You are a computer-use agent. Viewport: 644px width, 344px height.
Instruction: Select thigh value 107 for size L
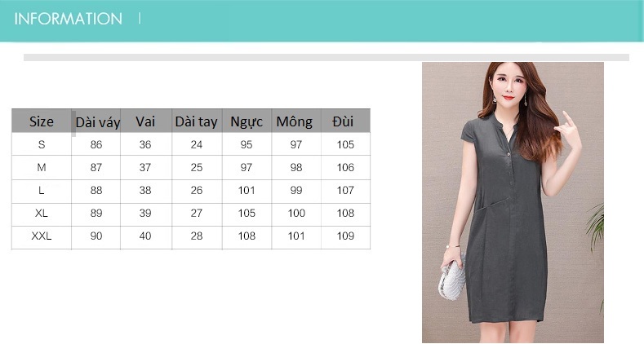[x=345, y=190]
